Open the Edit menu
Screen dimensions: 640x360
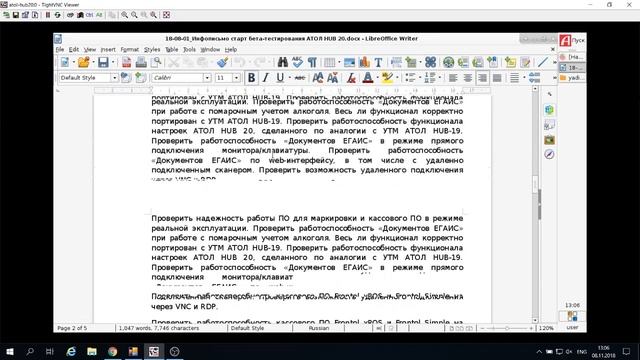click(73, 49)
